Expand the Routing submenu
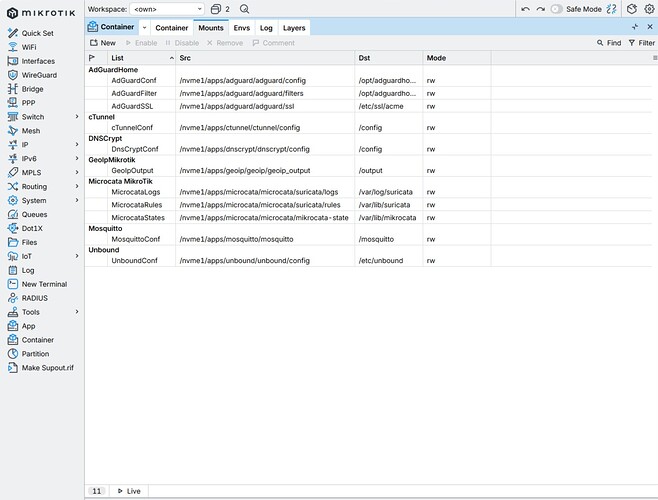Image resolution: width=658 pixels, height=500 pixels. [77, 186]
